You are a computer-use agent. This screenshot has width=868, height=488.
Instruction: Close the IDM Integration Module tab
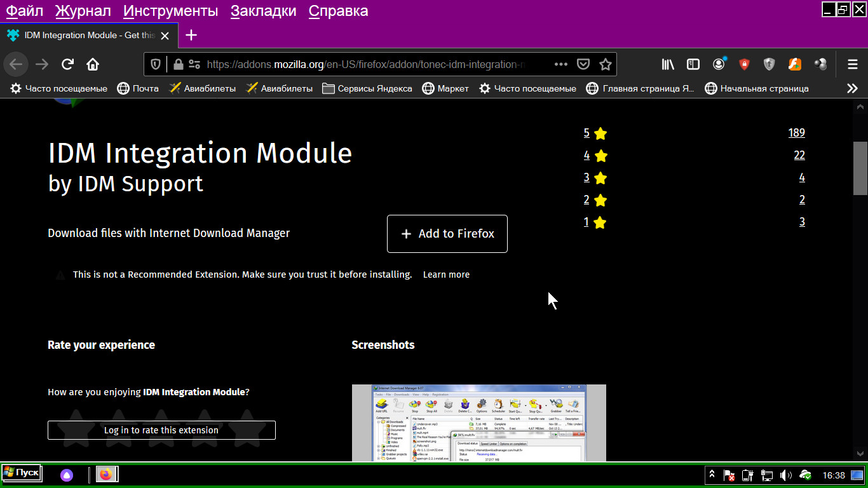[x=165, y=36]
